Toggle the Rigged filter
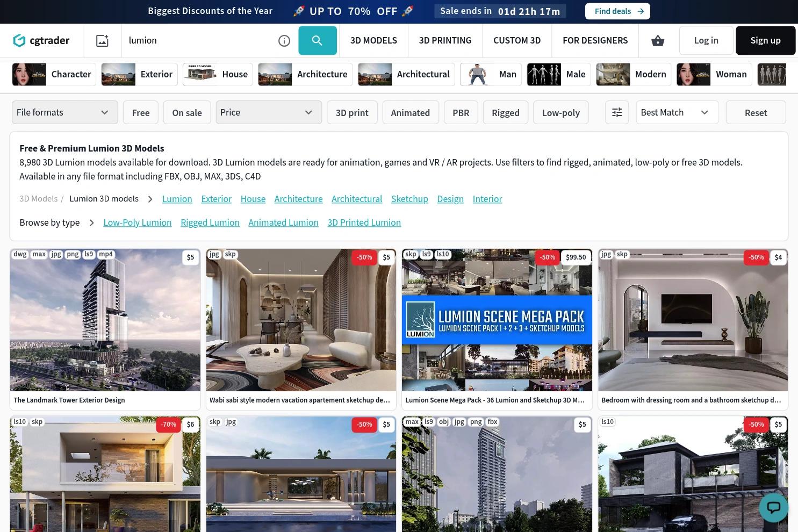Viewport: 798px width, 532px height. (506, 112)
